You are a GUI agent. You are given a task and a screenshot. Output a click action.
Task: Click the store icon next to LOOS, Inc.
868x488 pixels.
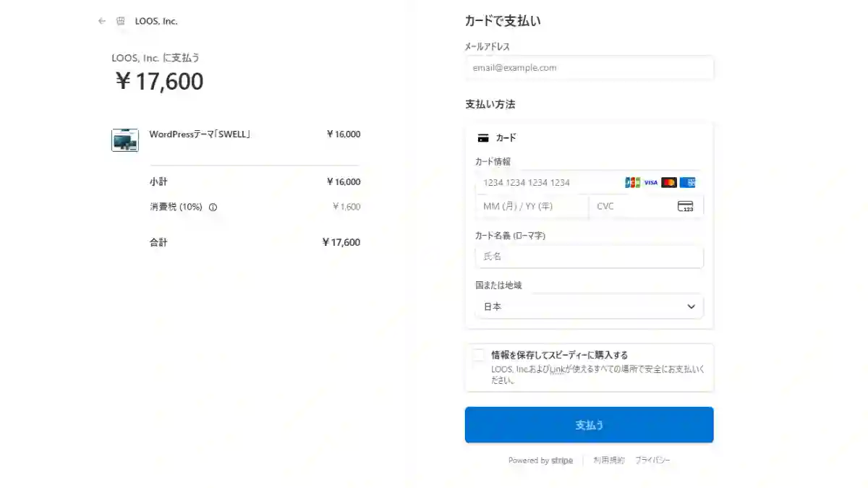point(119,21)
